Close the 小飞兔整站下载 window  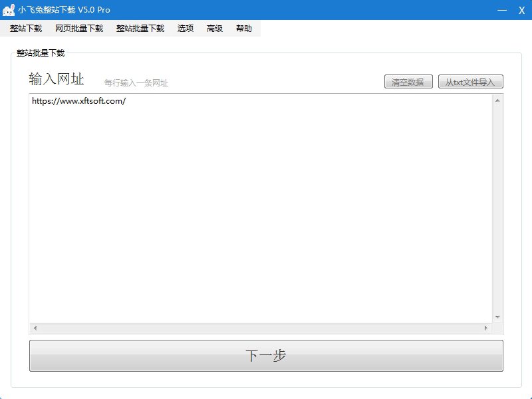522,10
